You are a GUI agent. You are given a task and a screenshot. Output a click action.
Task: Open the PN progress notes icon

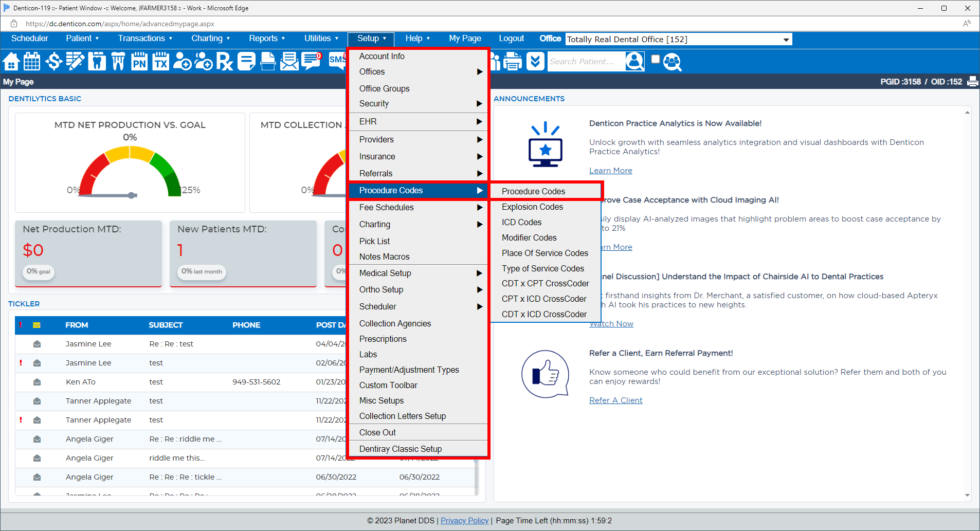click(139, 61)
